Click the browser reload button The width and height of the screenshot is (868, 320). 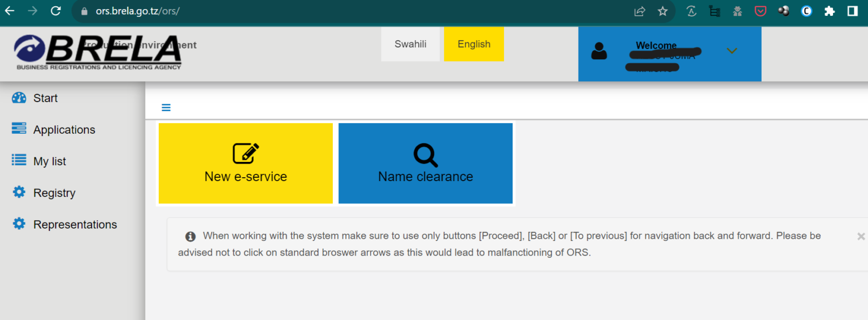[55, 11]
